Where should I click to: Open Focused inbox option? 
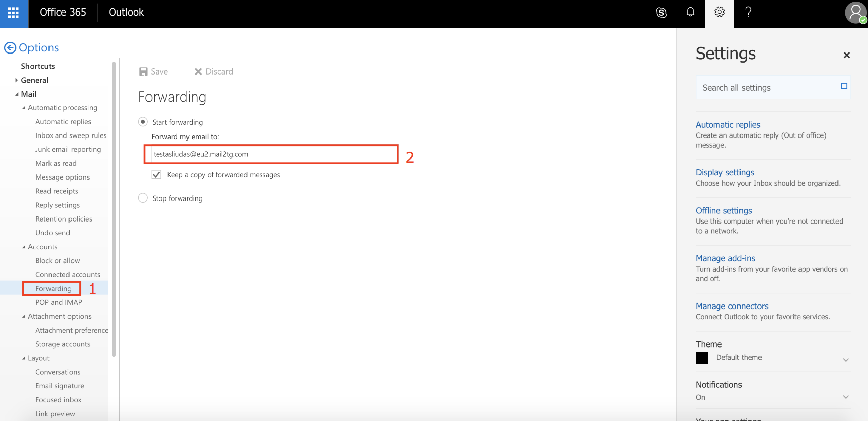[x=58, y=400]
